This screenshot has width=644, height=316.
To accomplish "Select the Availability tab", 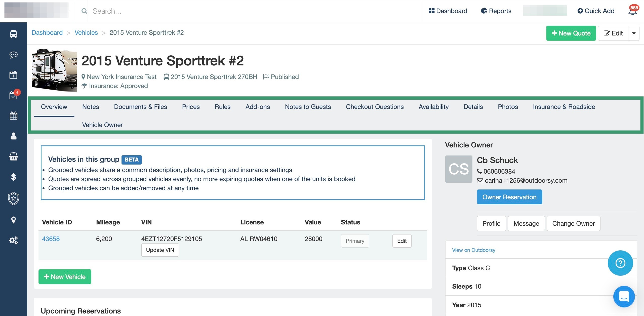I will coord(433,107).
